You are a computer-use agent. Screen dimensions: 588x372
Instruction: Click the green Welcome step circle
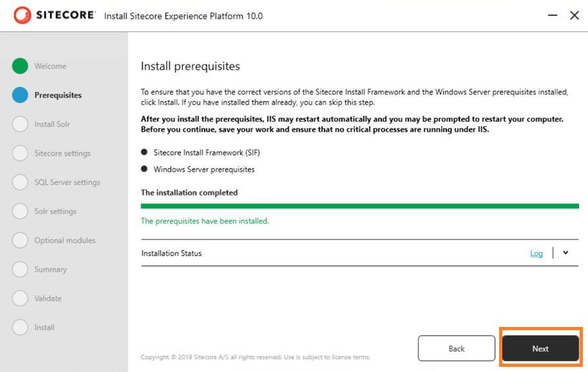tap(20, 66)
